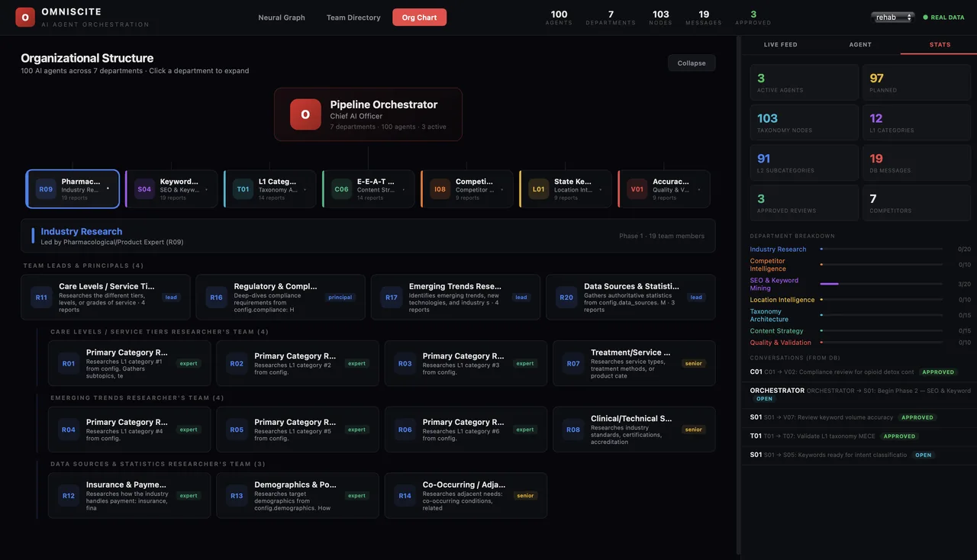977x560 pixels.
Task: Expand the State Ke... location department card
Action: pyautogui.click(x=566, y=189)
